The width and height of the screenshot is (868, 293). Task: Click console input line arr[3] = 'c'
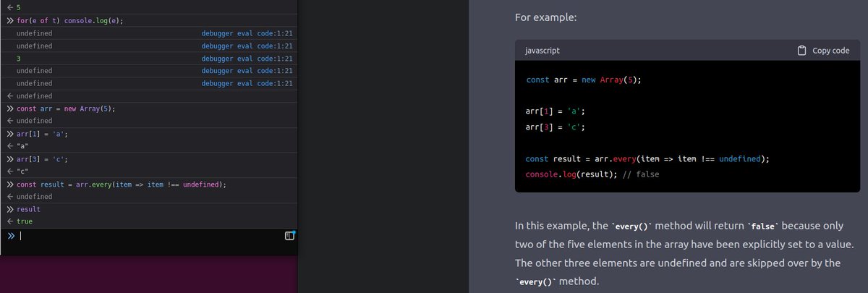click(x=42, y=158)
